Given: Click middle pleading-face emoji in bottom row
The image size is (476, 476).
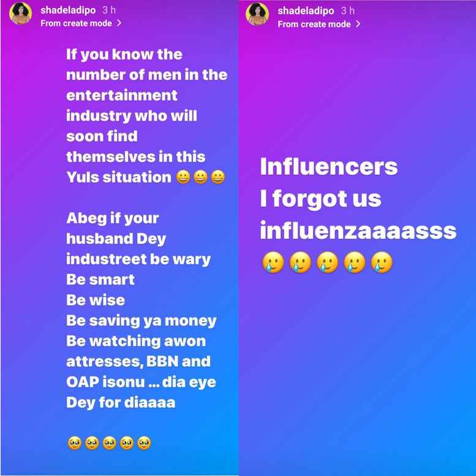Looking at the screenshot, I should tap(109, 443).
